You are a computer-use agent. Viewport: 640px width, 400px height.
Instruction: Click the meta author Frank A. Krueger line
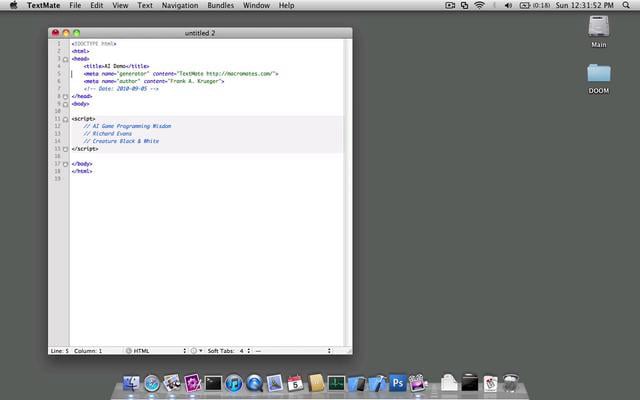[x=154, y=81]
